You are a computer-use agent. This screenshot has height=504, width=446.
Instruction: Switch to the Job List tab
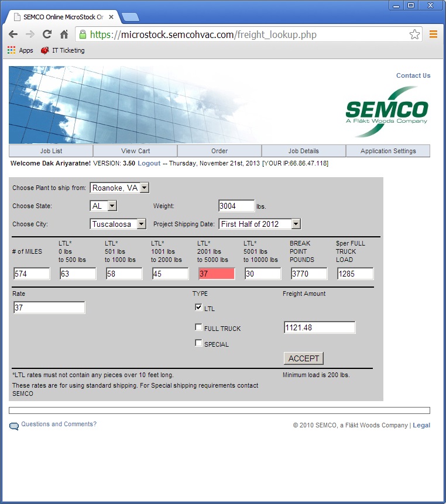coord(51,151)
